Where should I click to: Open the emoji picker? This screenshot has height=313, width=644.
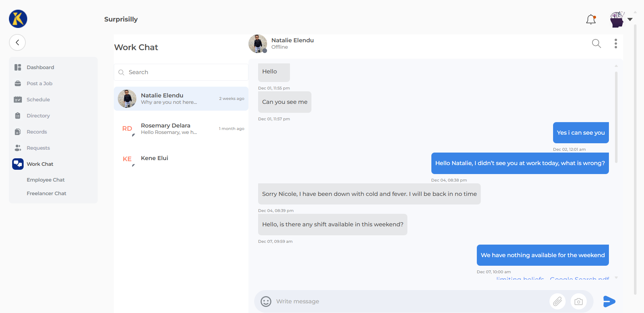coord(266,302)
